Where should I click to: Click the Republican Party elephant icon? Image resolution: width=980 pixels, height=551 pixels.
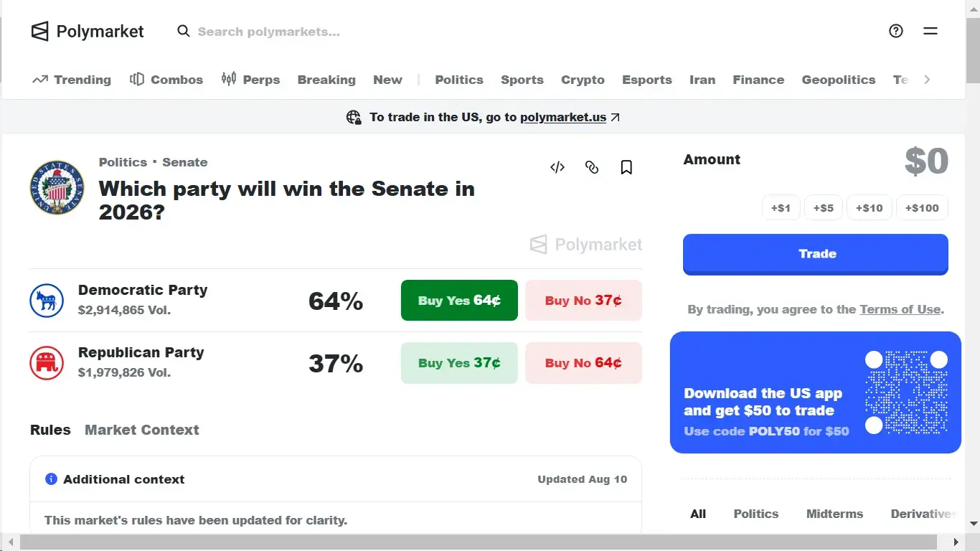tap(47, 363)
